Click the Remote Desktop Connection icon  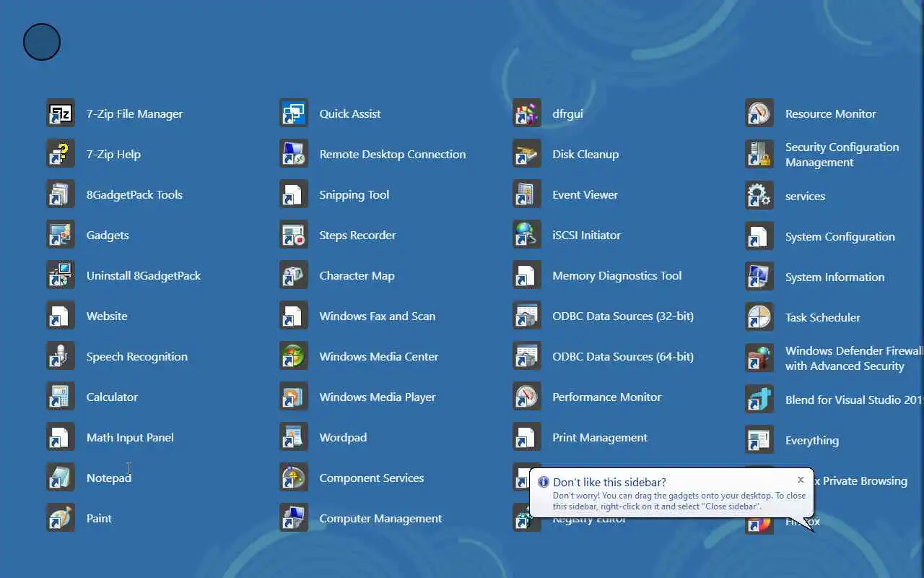pyautogui.click(x=294, y=154)
